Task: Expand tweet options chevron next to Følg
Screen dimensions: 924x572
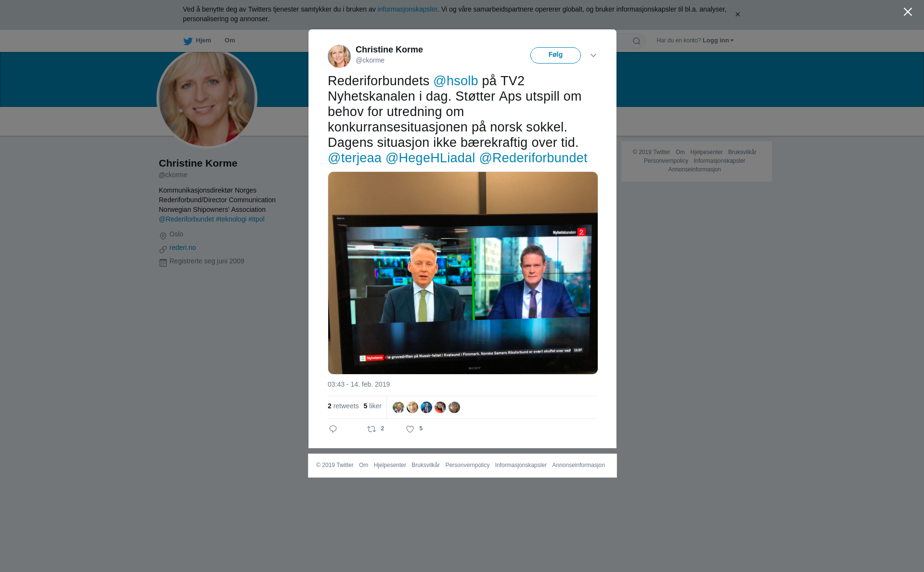Action: (x=593, y=55)
